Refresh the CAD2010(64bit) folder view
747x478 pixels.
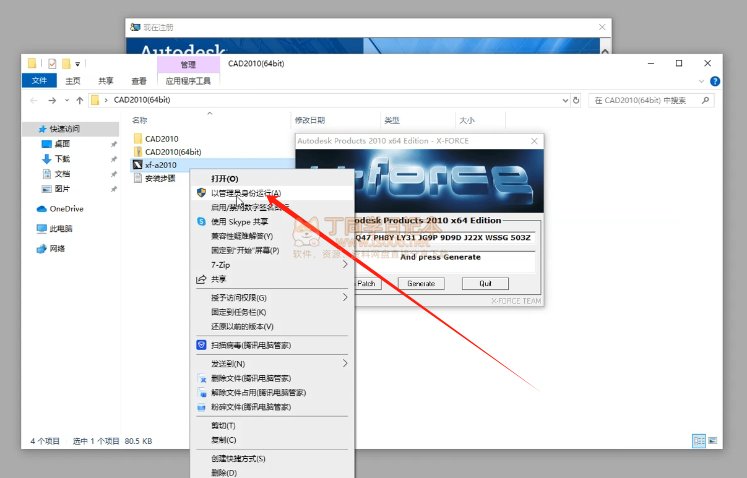click(x=576, y=100)
